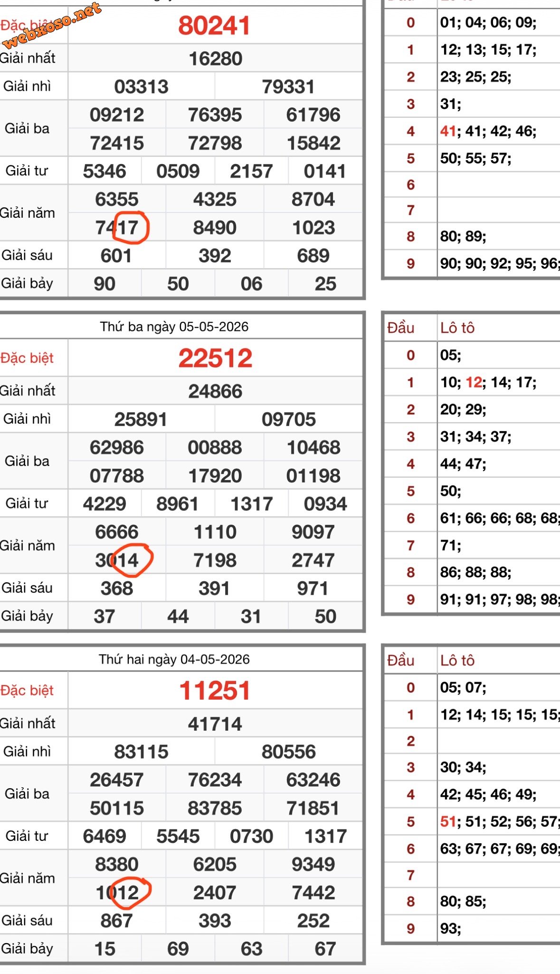The width and height of the screenshot is (560, 974).
Task: Click special prize number 22512
Action: coord(215,358)
